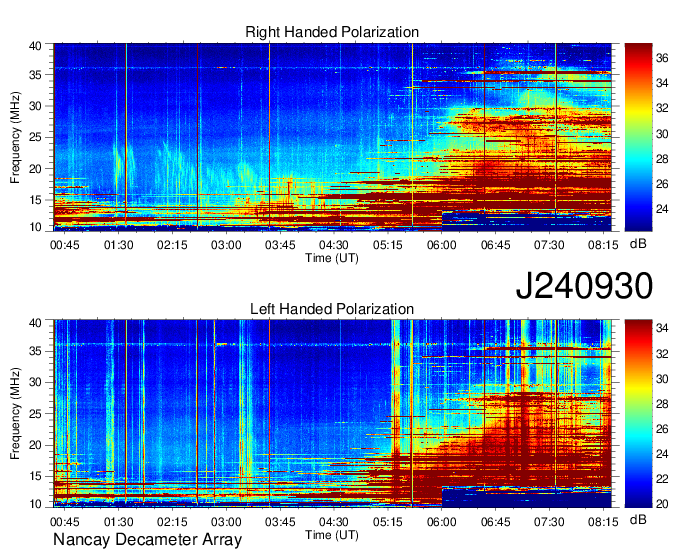Click the 40 MHz tick on upper plot
This screenshot has height=552, width=680.
(35, 46)
